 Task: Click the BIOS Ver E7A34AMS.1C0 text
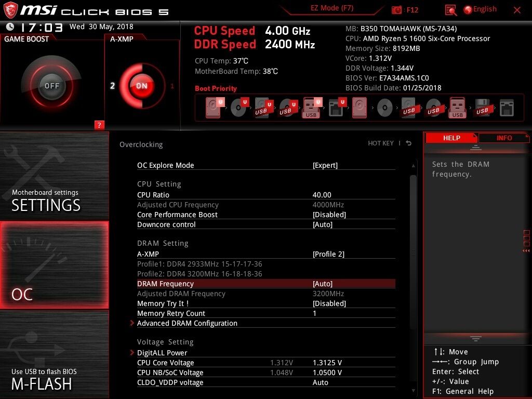click(x=387, y=78)
